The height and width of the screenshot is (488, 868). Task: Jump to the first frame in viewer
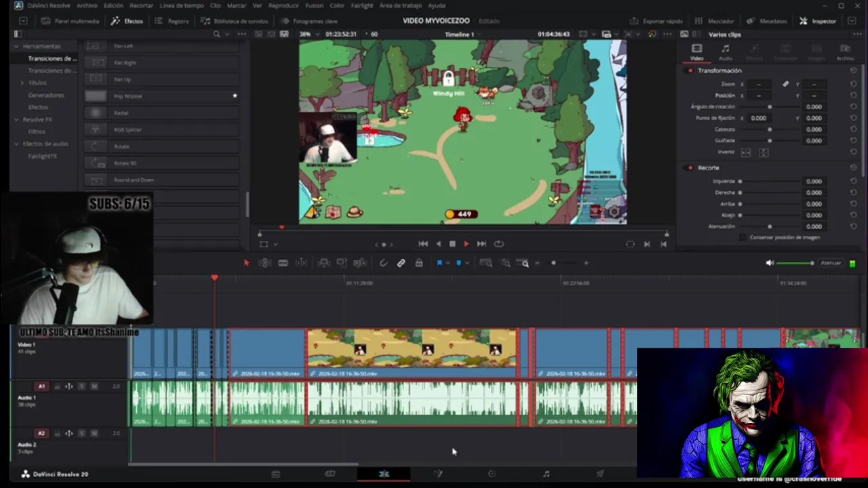[423, 244]
